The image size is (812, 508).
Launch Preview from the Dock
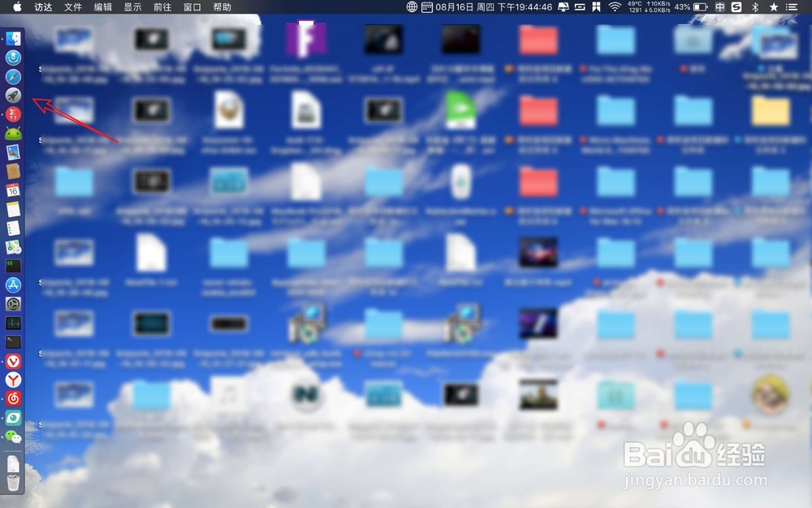click(13, 152)
